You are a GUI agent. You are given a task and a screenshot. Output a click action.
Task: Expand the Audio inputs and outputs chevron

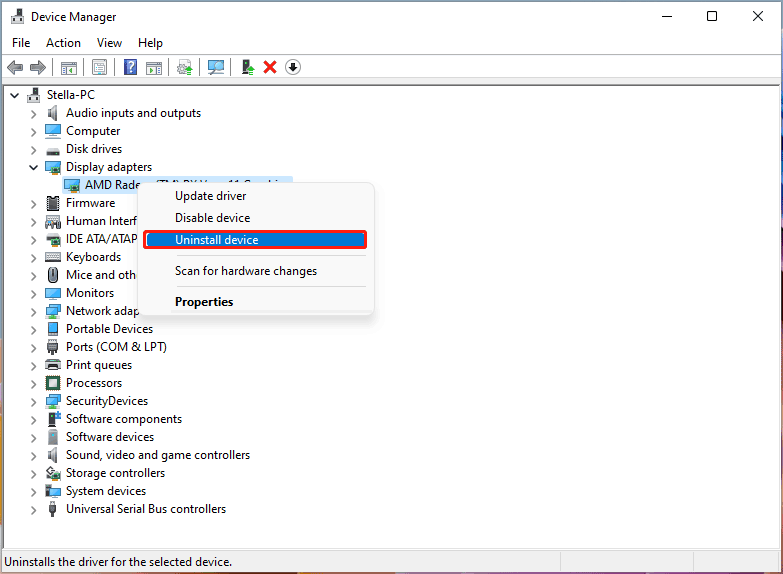tap(33, 114)
